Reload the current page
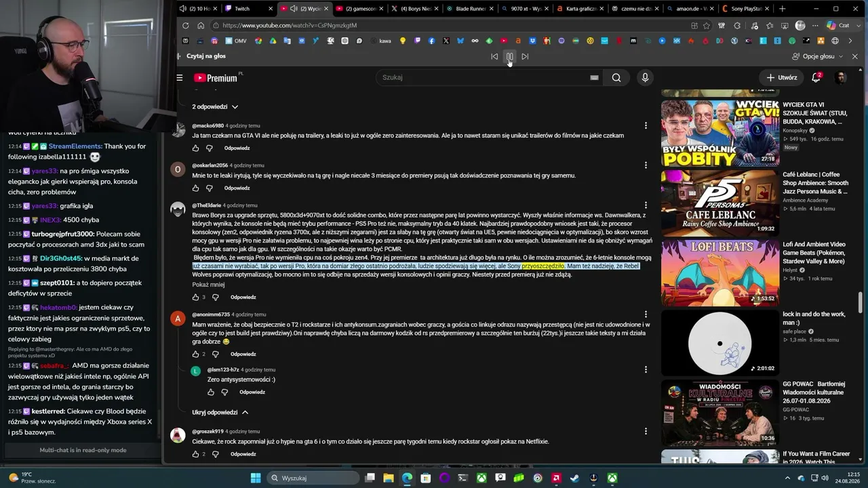This screenshot has width=868, height=488. point(186,26)
